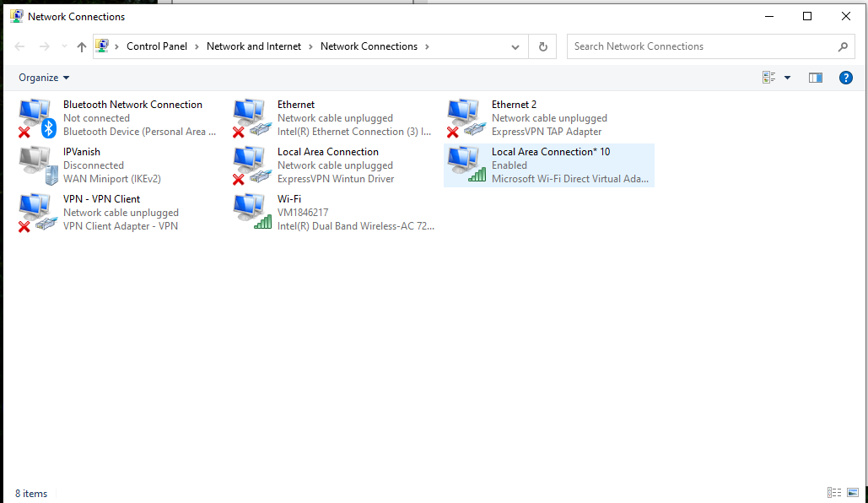Click the '8 items' status bar text
The width and height of the screenshot is (868, 503).
(x=31, y=494)
